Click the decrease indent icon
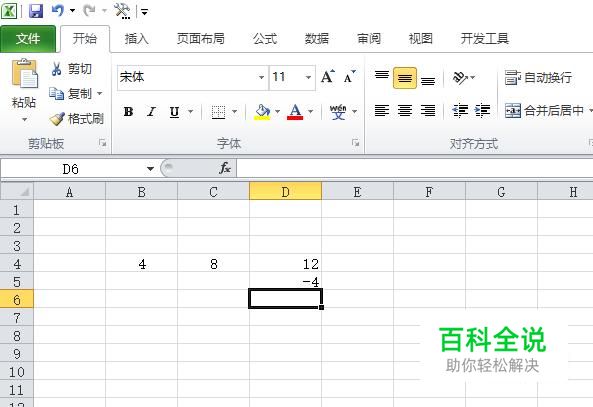Screen dimensions: 593x407 [x=460, y=110]
